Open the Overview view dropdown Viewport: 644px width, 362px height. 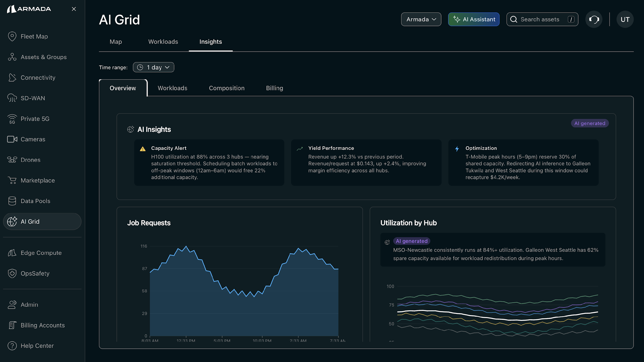(x=123, y=88)
